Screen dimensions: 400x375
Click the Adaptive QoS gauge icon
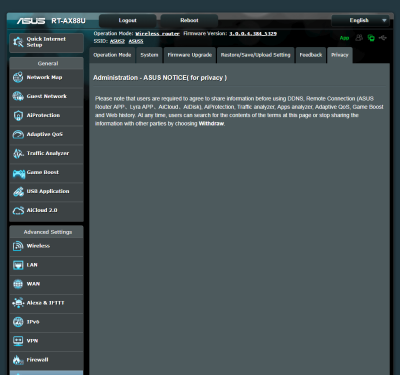(18, 134)
